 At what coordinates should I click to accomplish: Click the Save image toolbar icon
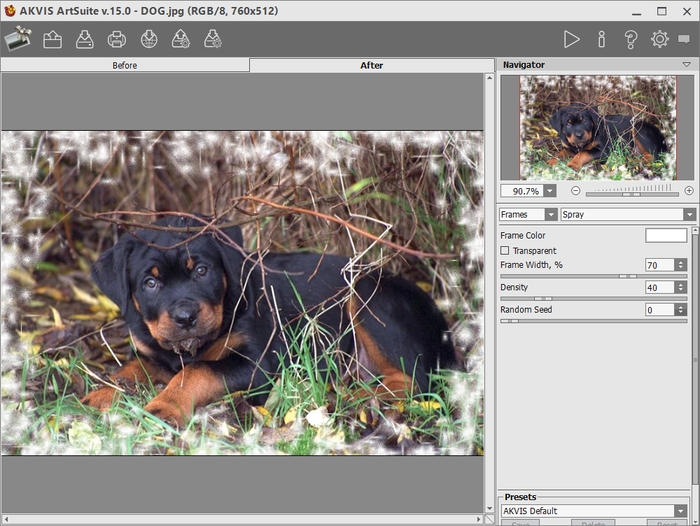click(x=85, y=39)
